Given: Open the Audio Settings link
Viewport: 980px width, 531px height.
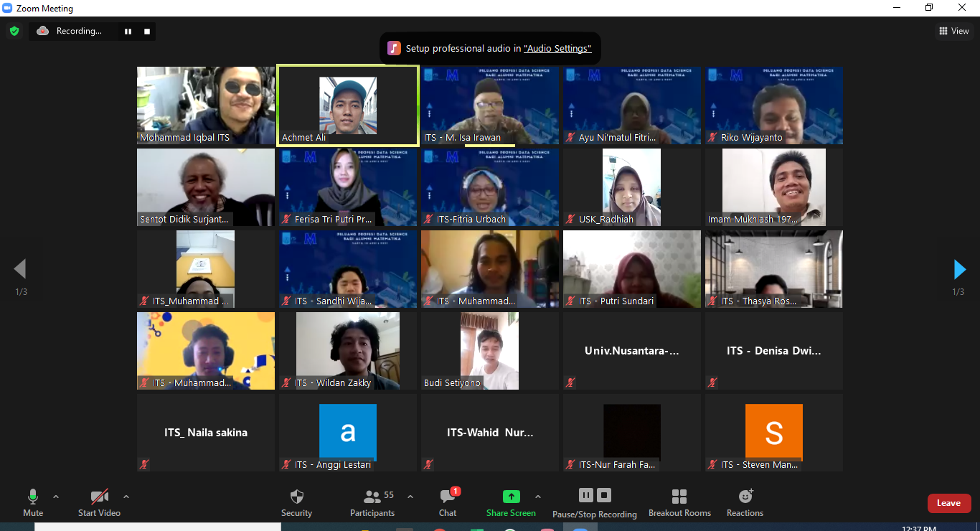Looking at the screenshot, I should [557, 49].
